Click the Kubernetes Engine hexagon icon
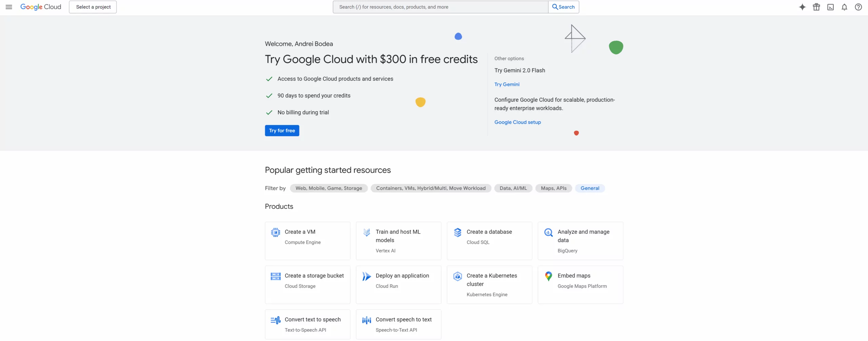The width and height of the screenshot is (868, 341). coord(457,276)
